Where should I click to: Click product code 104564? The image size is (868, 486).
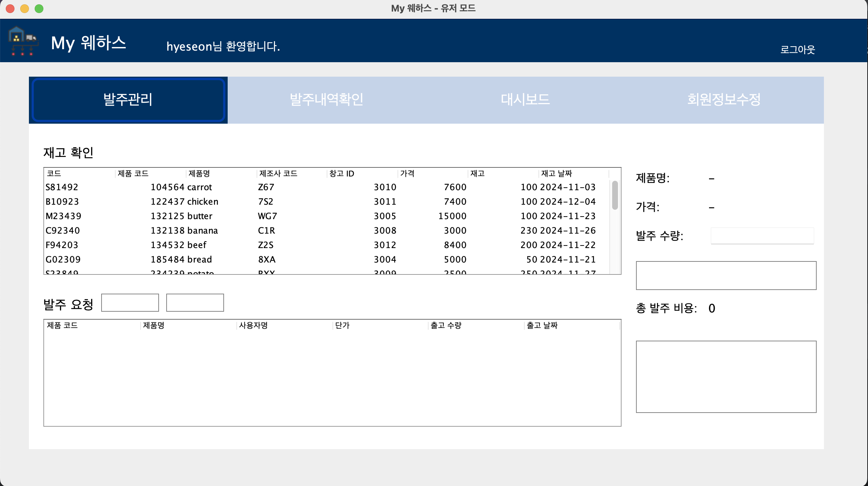click(168, 187)
